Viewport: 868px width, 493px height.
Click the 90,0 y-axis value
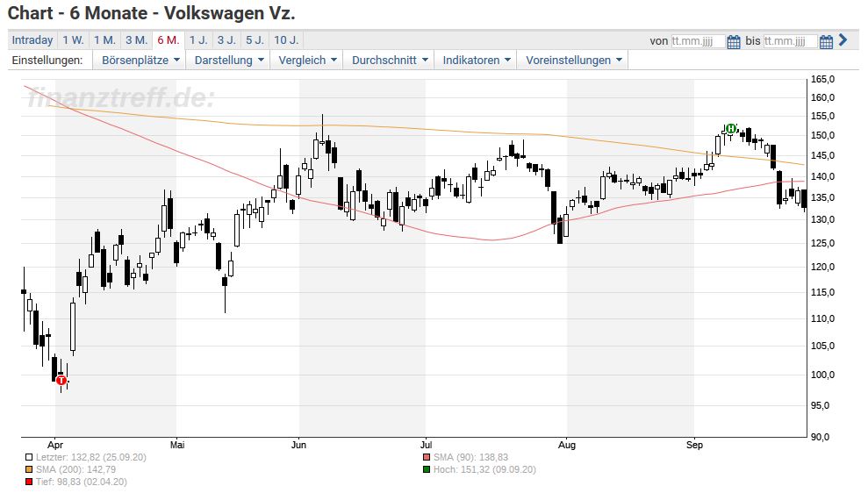click(822, 437)
